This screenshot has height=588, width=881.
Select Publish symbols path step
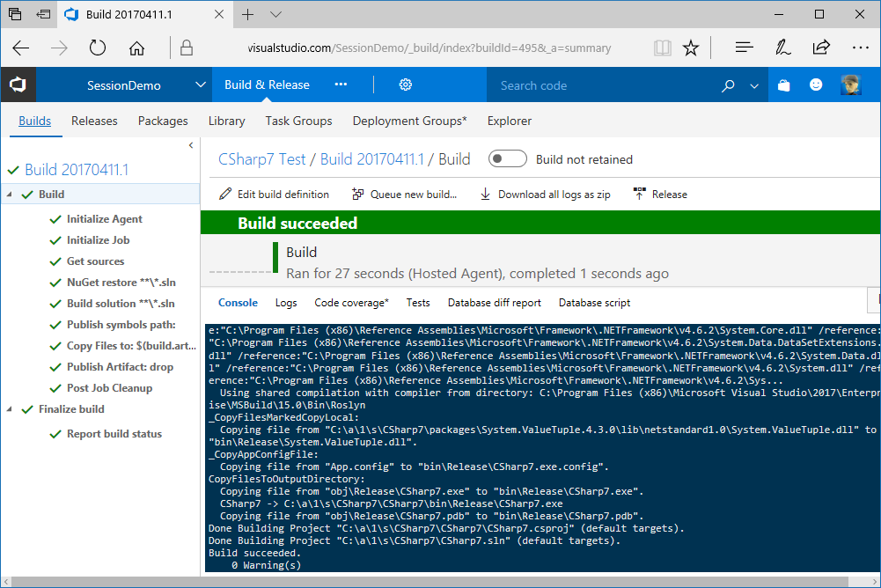coord(121,325)
